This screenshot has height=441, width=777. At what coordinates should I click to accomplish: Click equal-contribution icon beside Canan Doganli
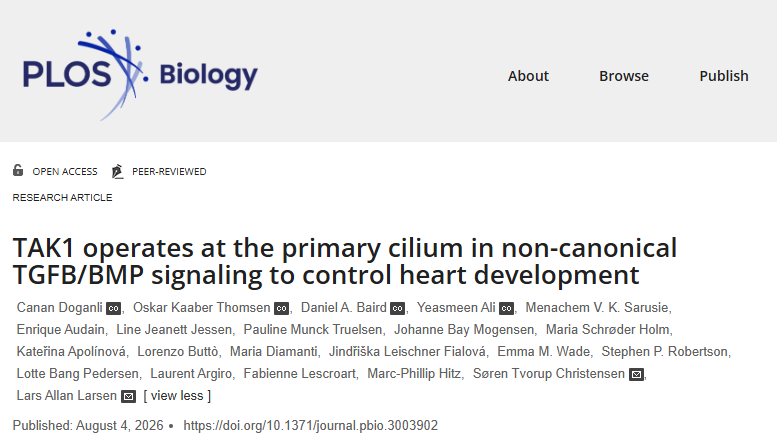[x=113, y=308]
